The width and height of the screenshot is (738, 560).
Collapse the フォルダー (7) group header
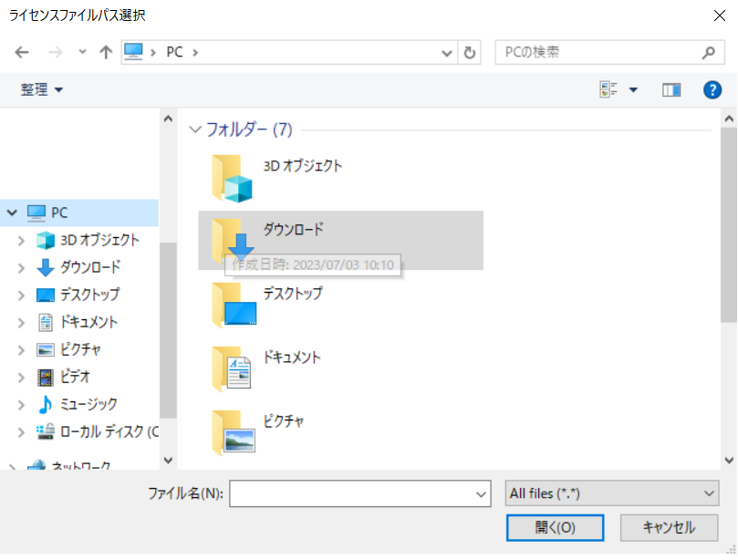coord(194,130)
